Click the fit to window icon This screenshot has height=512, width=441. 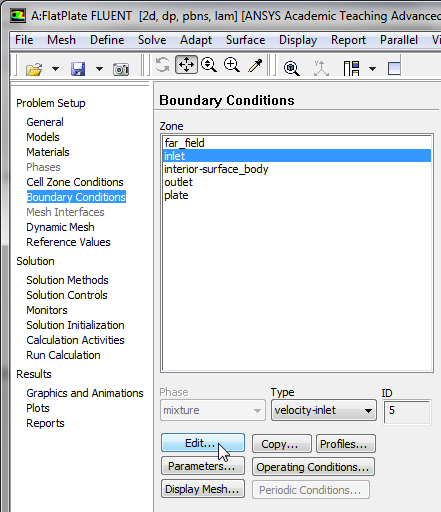(x=292, y=69)
